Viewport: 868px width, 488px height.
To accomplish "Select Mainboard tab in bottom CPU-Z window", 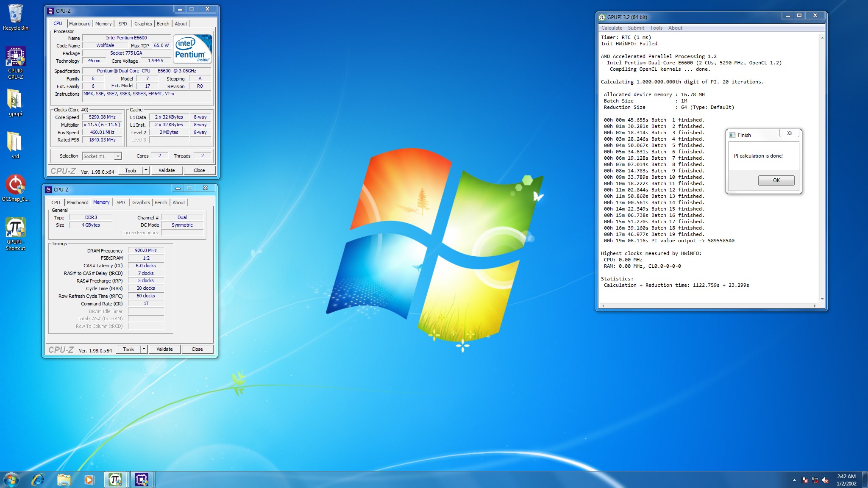I will [x=78, y=202].
